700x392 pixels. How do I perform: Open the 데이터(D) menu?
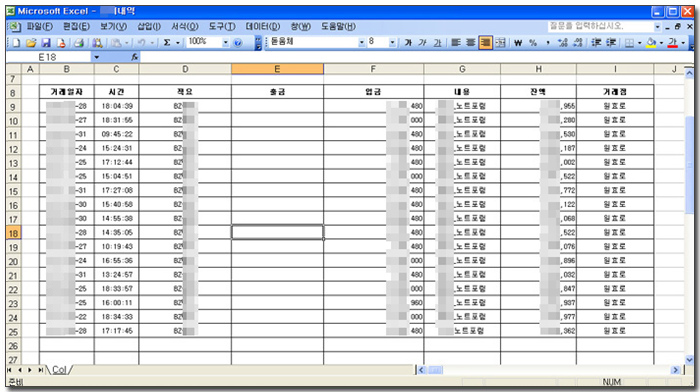pos(263,27)
